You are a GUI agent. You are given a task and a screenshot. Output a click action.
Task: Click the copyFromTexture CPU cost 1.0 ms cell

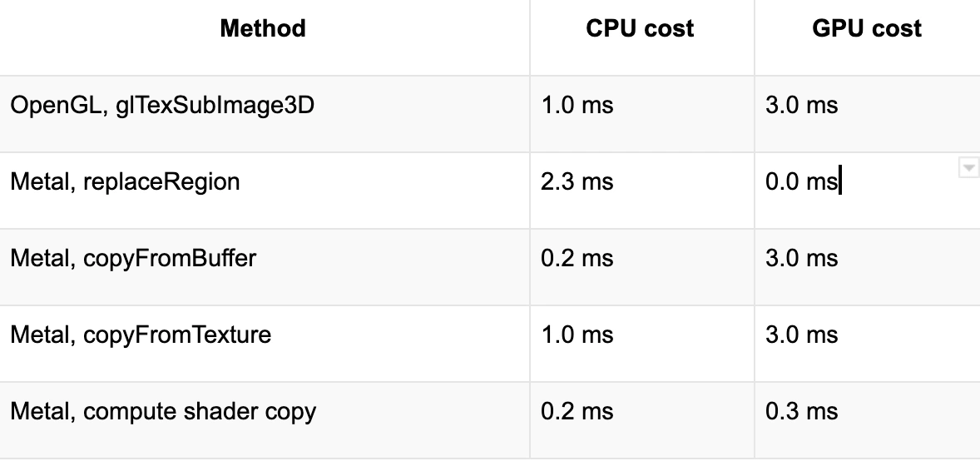tap(577, 335)
